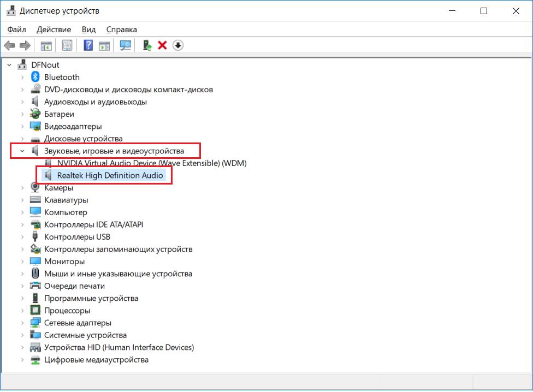Click the Компьютер monitor icon
The height and width of the screenshot is (392, 533).
point(35,212)
